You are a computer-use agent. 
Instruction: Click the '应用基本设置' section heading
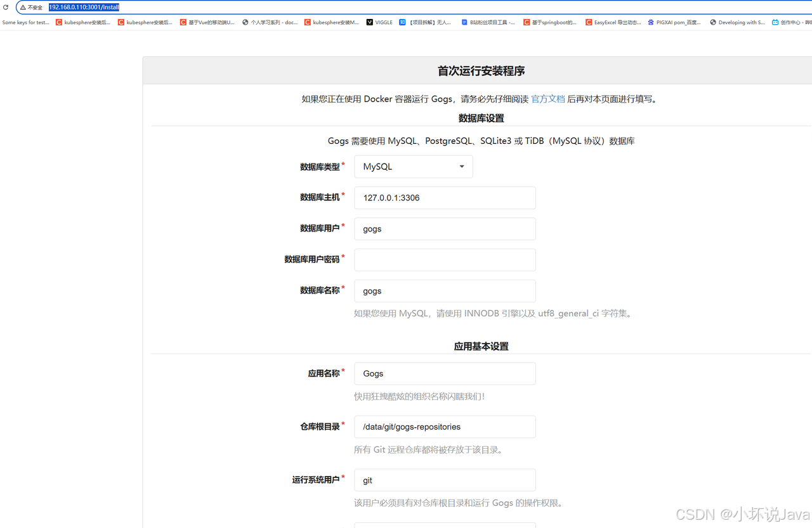[x=481, y=347]
